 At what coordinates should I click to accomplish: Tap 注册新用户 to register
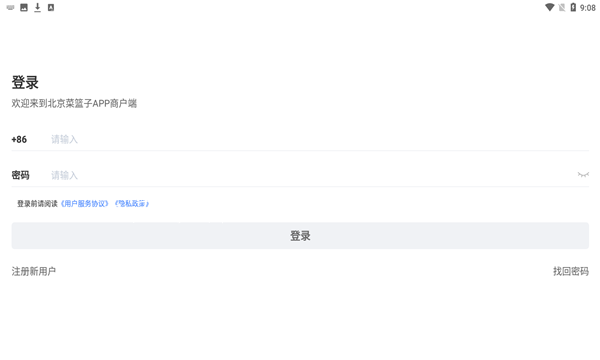(x=34, y=271)
